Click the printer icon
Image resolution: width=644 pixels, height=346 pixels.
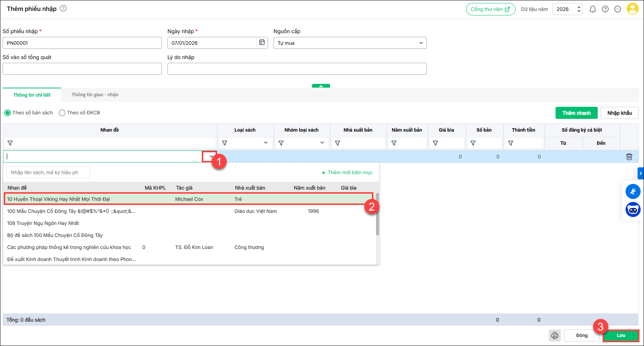click(554, 335)
